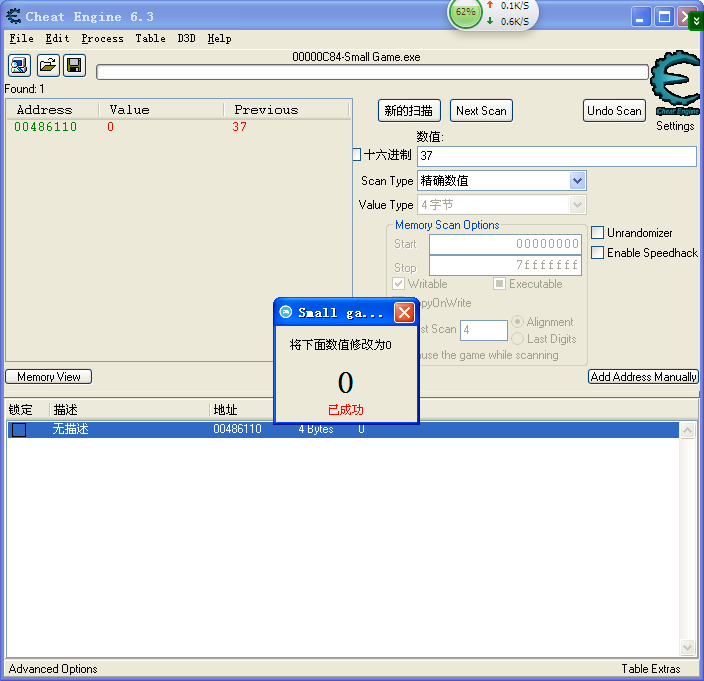Click the address list scroll up arrow
This screenshot has width=704, height=681.
coord(687,431)
